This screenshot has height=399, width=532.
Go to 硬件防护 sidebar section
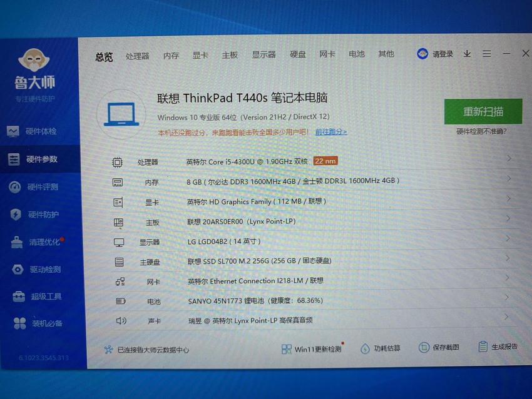(34, 215)
